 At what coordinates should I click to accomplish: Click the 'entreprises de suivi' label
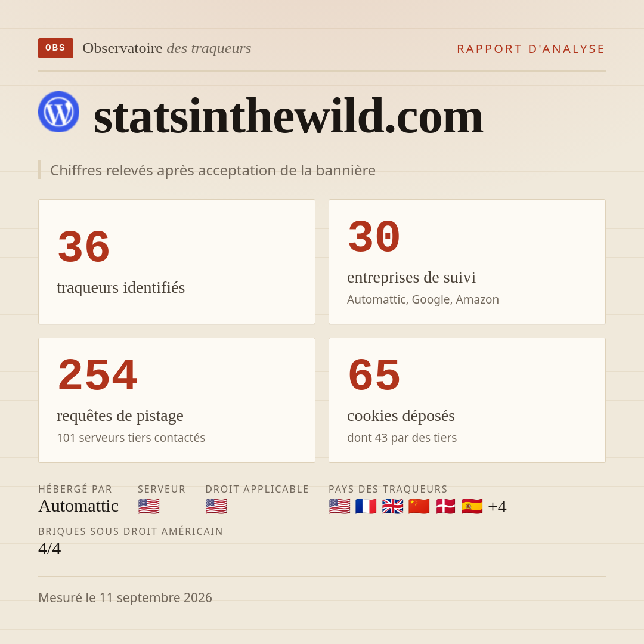click(x=411, y=277)
